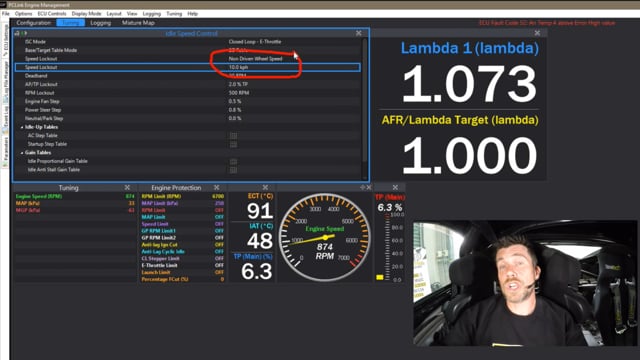This screenshot has height=360, width=640.
Task: Open the Help menu
Action: pyautogui.click(x=193, y=13)
